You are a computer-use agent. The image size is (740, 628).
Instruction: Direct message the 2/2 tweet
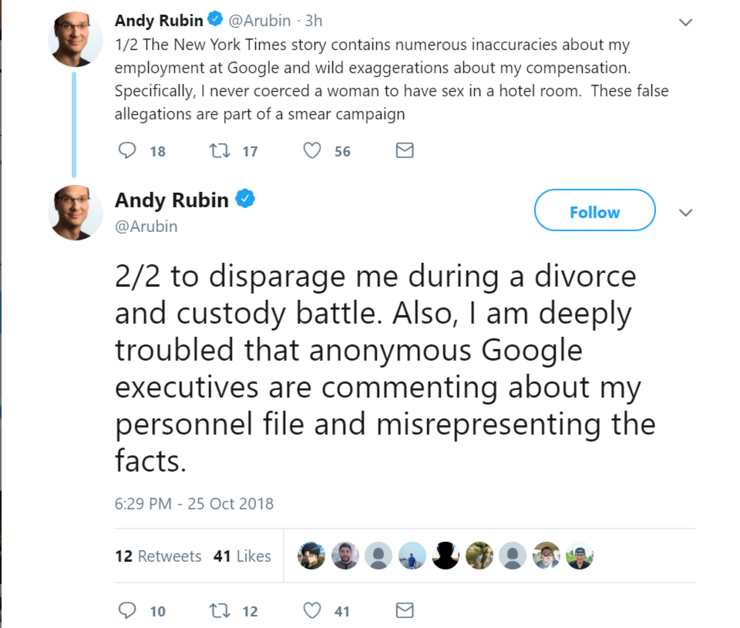(404, 610)
